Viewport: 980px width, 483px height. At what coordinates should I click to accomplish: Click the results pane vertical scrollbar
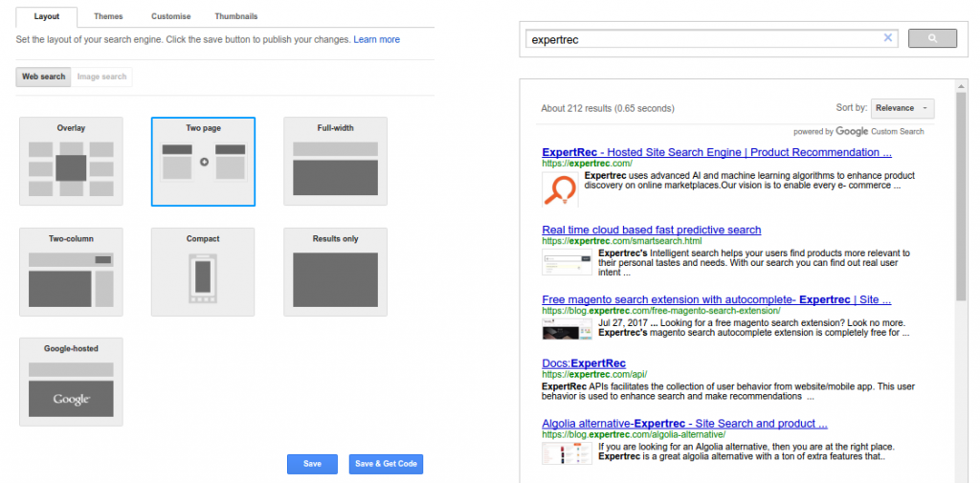pos(961,197)
